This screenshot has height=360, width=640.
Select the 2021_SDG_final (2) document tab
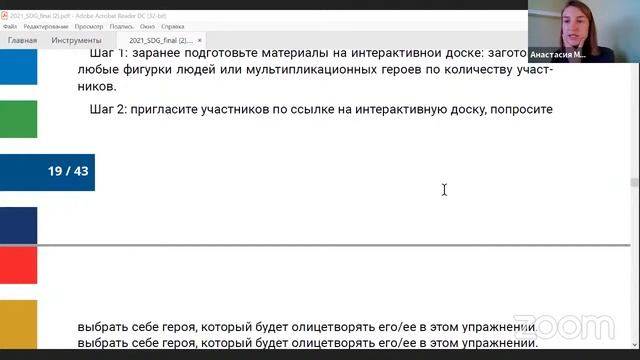click(x=161, y=40)
